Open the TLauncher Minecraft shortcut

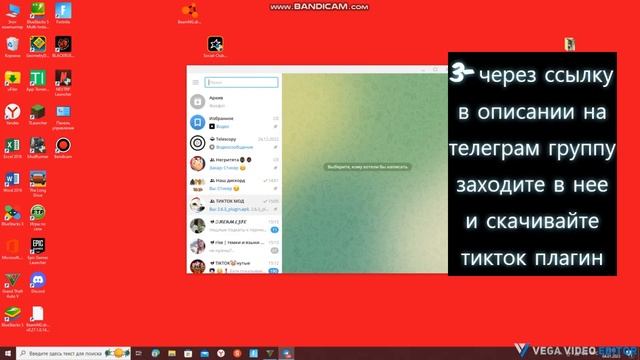pos(38,114)
